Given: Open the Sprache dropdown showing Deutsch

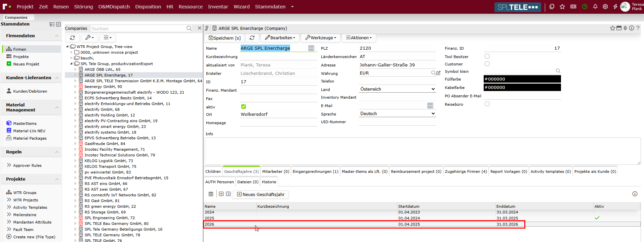Looking at the screenshot, I should [x=398, y=113].
